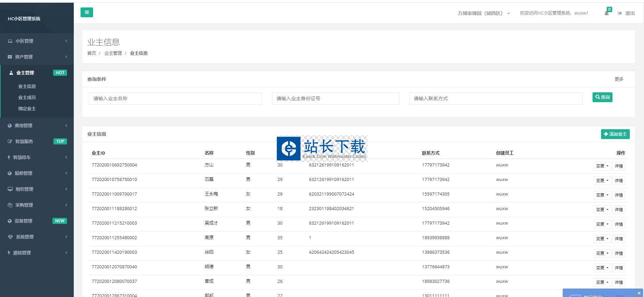
Task: Open the notification bell icon
Action: pyautogui.click(x=606, y=14)
